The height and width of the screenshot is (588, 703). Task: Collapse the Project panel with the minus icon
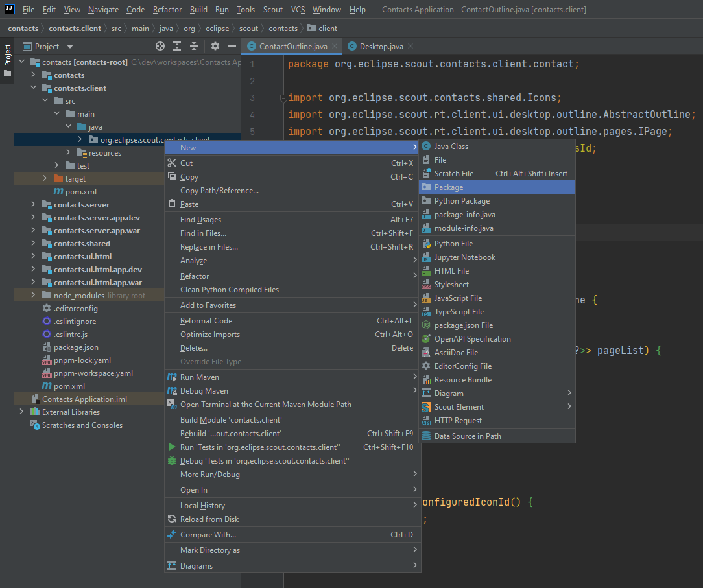tap(232, 46)
